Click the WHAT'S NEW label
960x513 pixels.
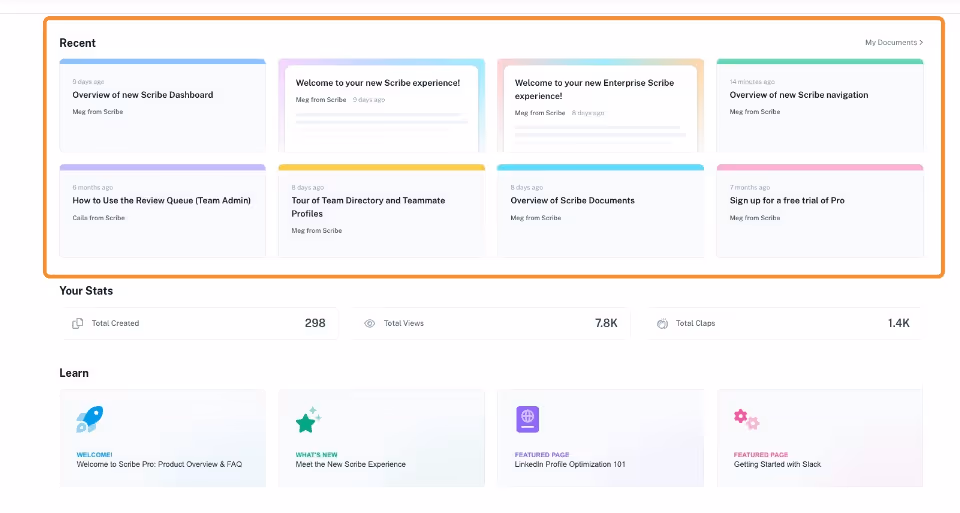tap(317, 455)
